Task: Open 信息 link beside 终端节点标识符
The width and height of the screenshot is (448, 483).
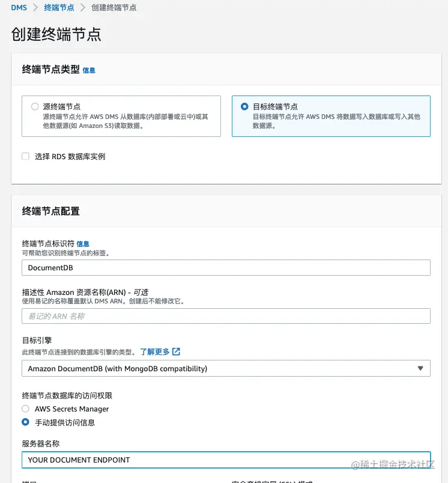Action: click(x=83, y=244)
